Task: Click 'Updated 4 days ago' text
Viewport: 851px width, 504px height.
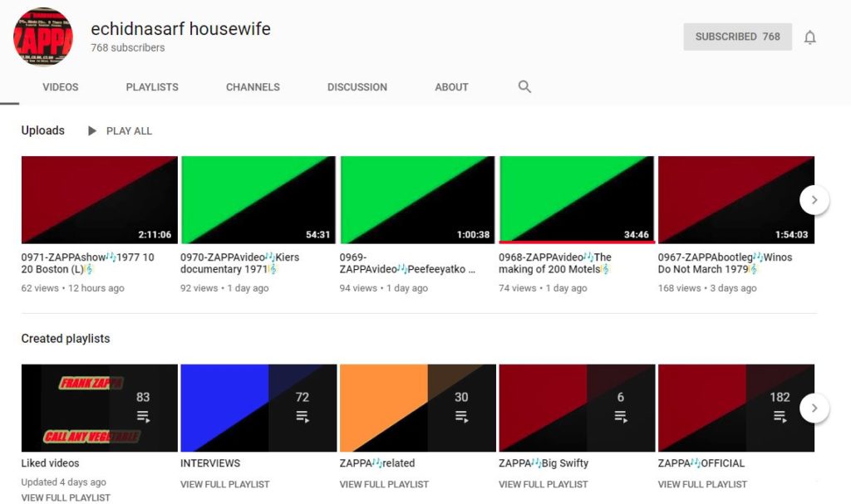Action: (63, 482)
